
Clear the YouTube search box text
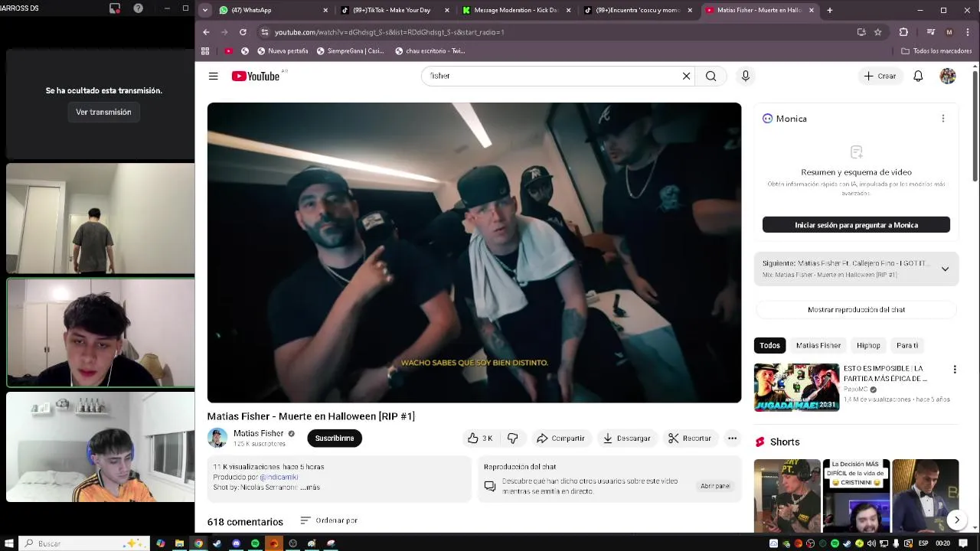tap(686, 76)
